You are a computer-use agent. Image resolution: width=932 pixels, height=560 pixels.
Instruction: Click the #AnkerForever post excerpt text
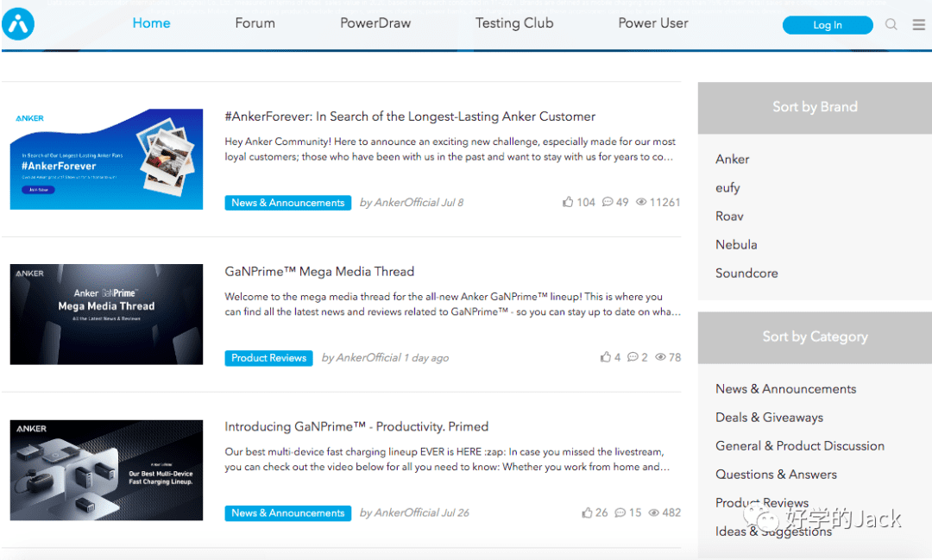[x=450, y=149]
